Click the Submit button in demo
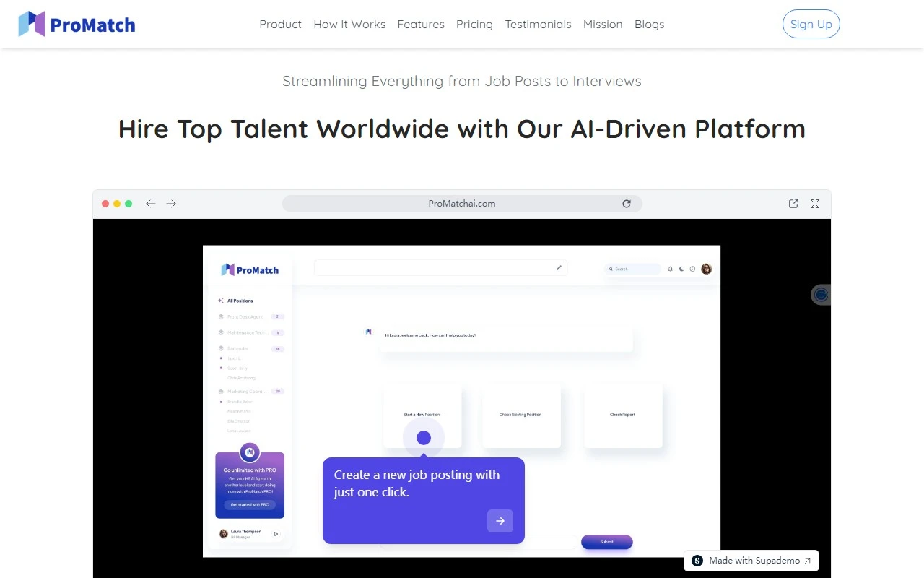Screen dimensions: 924x578 606,542
